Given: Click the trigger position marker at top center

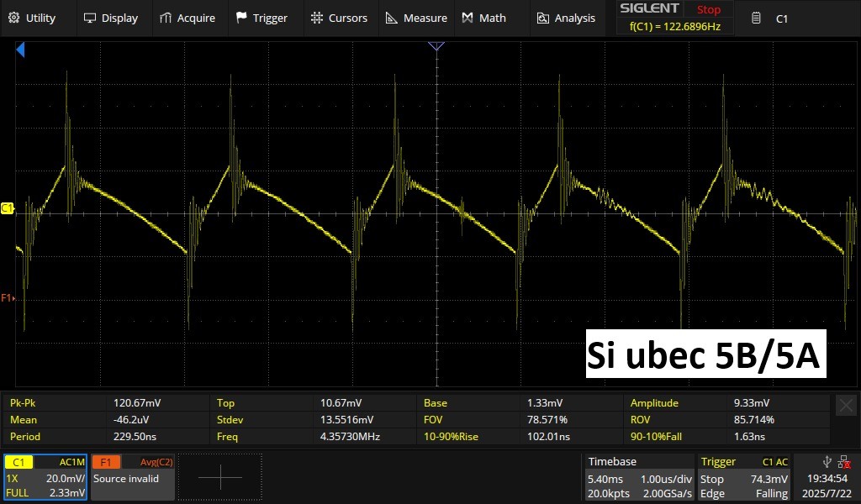Looking at the screenshot, I should [436, 46].
